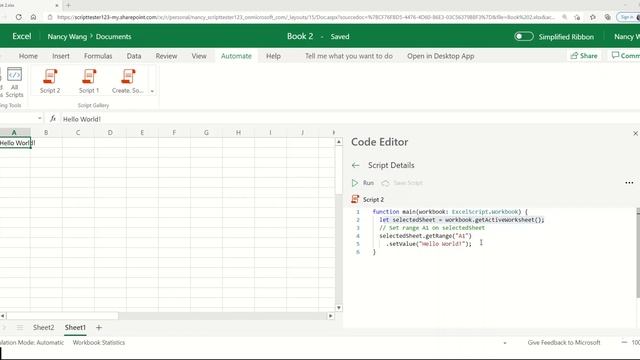This screenshot has height=360, width=640.
Task: Select Script 2 in Script Gallery
Action: (50, 81)
